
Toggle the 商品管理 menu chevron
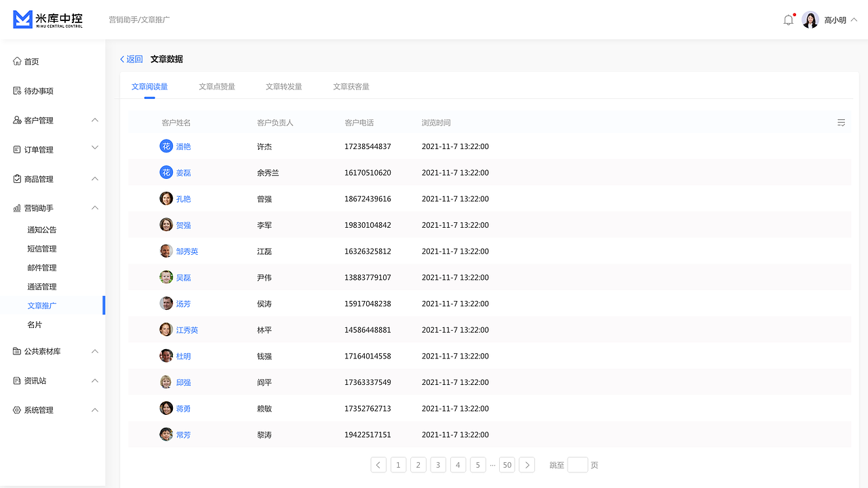[x=95, y=179]
